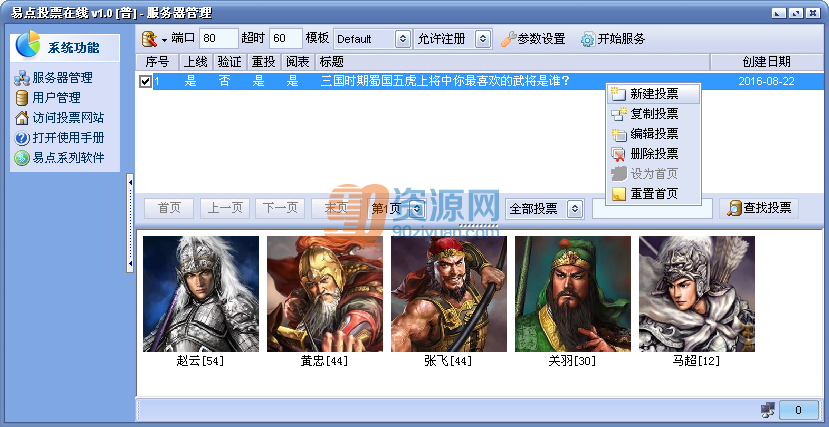This screenshot has width=829, height=427.
Task: Select the vote titled 三国时期蜀国五虎上将
Action: [x=445, y=82]
